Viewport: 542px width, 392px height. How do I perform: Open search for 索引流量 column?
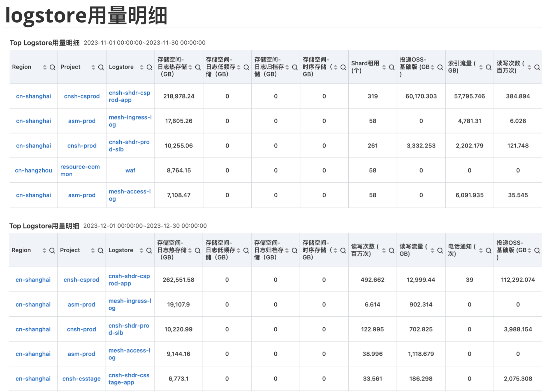pos(488,67)
